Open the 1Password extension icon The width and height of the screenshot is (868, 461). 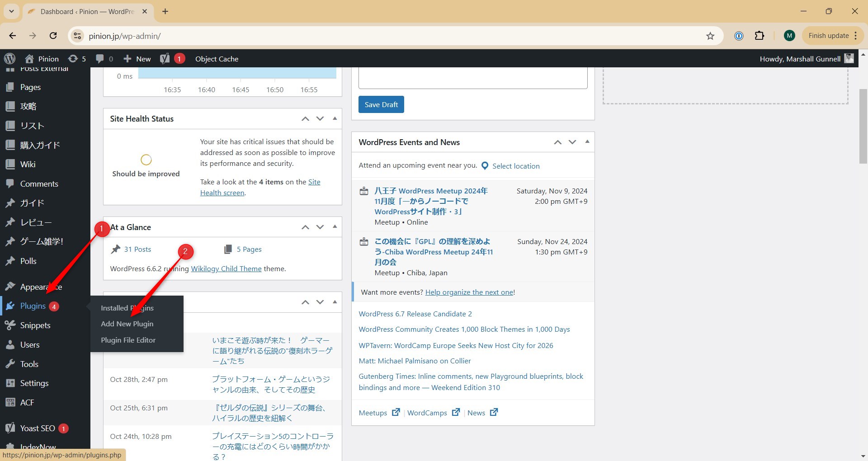[x=739, y=36]
